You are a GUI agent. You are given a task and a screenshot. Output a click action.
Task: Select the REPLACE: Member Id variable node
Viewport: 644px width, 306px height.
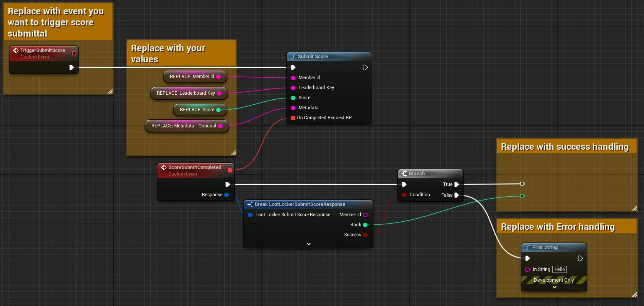coord(195,77)
